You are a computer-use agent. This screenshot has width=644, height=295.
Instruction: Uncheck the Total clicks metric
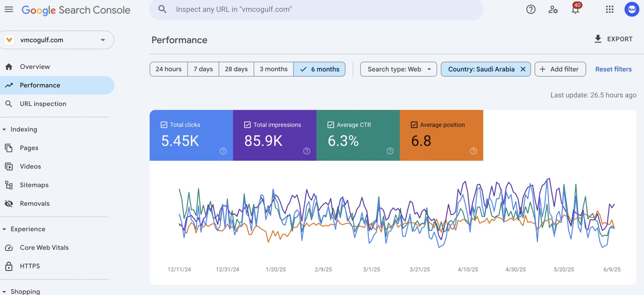[x=164, y=124]
